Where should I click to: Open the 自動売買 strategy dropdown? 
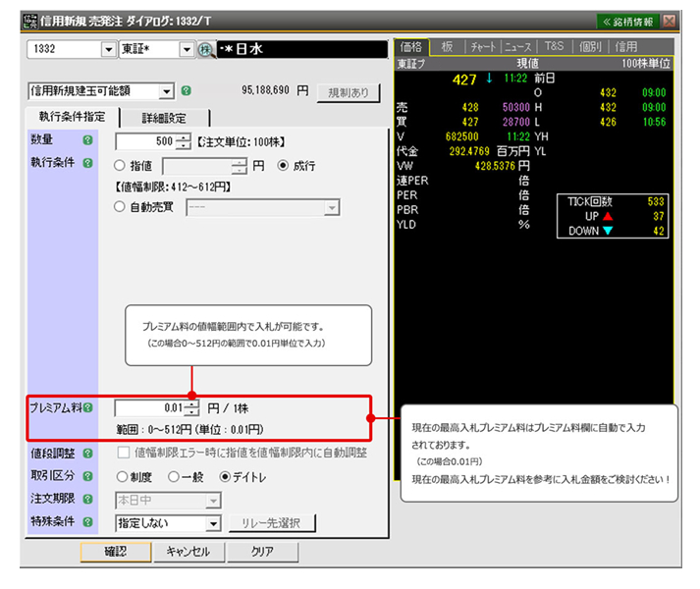(331, 208)
